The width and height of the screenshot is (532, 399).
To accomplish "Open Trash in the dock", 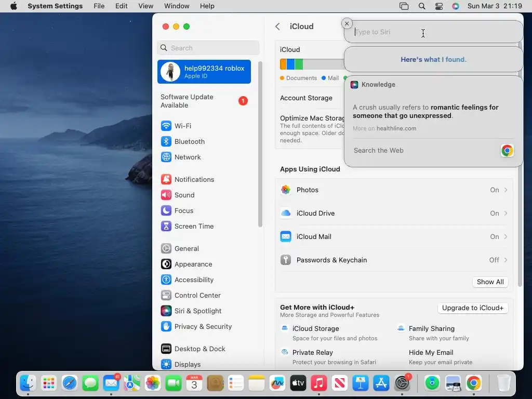I will coord(503,383).
